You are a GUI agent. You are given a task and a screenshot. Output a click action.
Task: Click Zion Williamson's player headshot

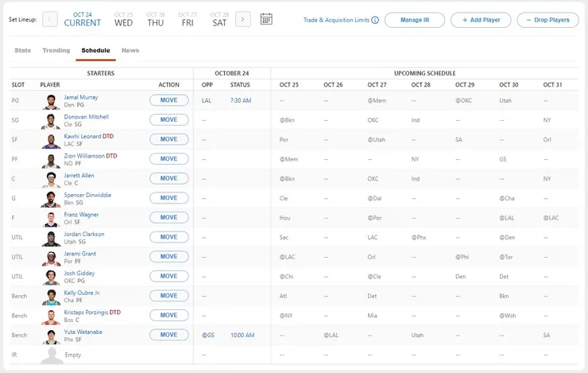pyautogui.click(x=51, y=160)
